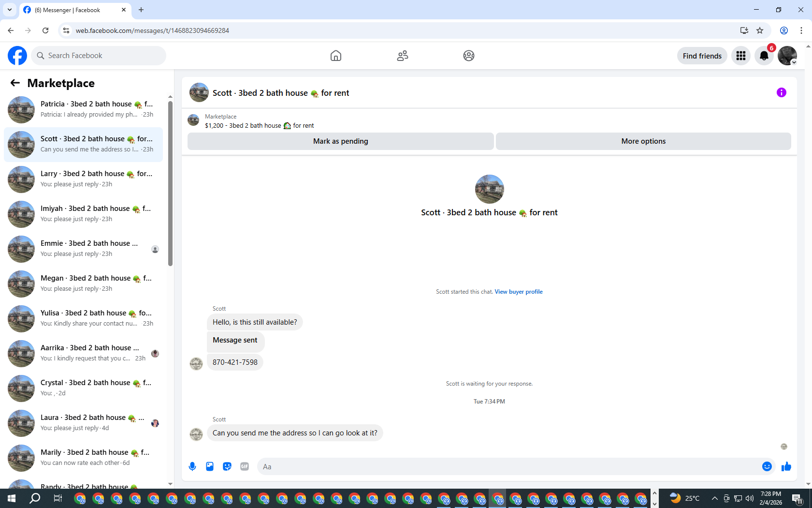Click the 'Hello, is this still available?' message
The image size is (812, 508).
pyautogui.click(x=255, y=322)
